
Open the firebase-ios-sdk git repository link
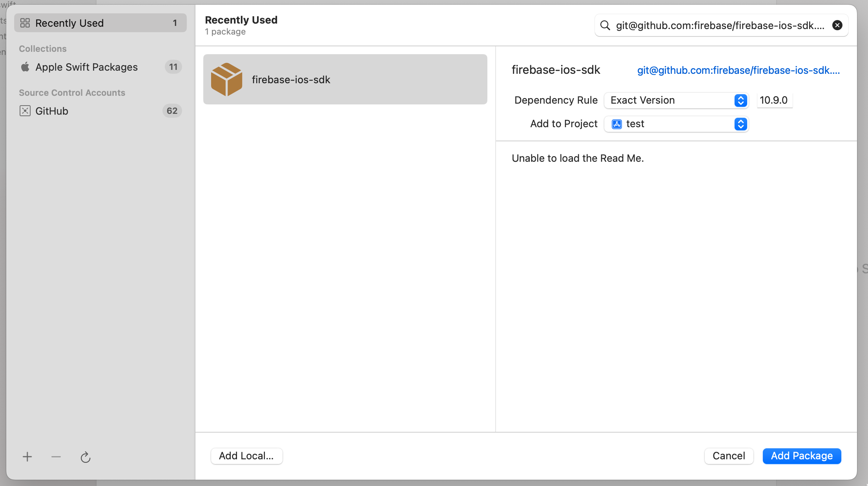[x=738, y=70]
